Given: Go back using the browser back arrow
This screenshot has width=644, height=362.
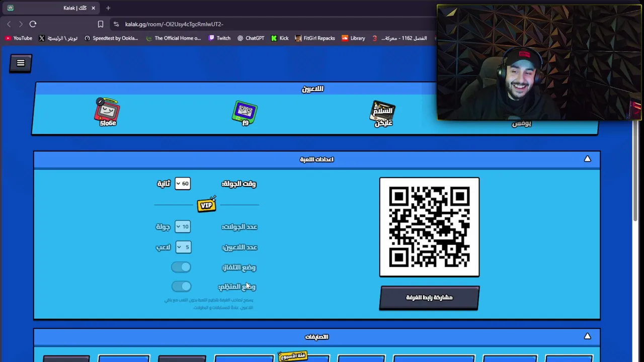Looking at the screenshot, I should point(9,24).
